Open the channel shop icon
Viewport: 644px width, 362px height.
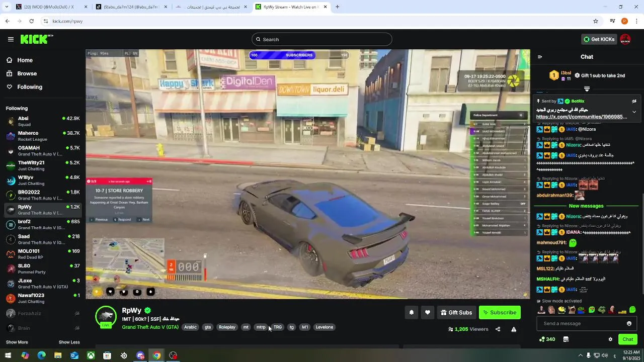point(566,339)
